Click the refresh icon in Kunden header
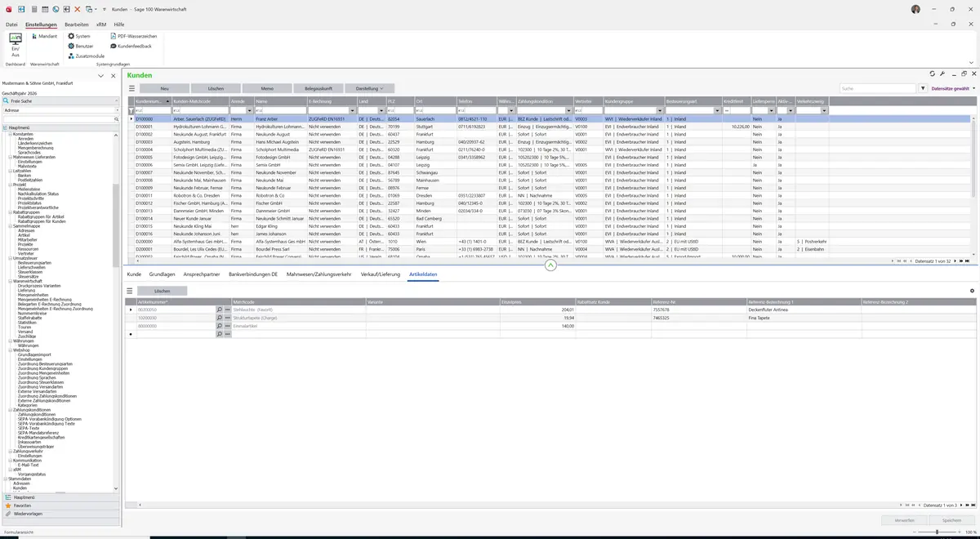The image size is (980, 539). point(932,74)
